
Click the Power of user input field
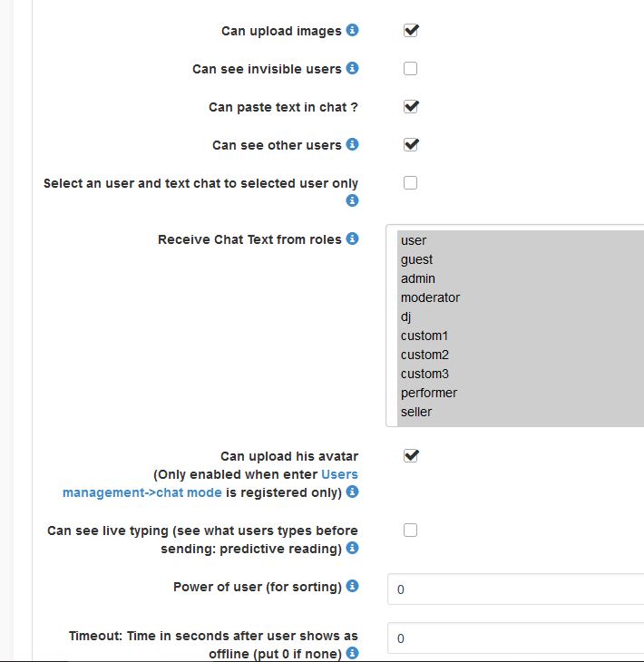(515, 589)
